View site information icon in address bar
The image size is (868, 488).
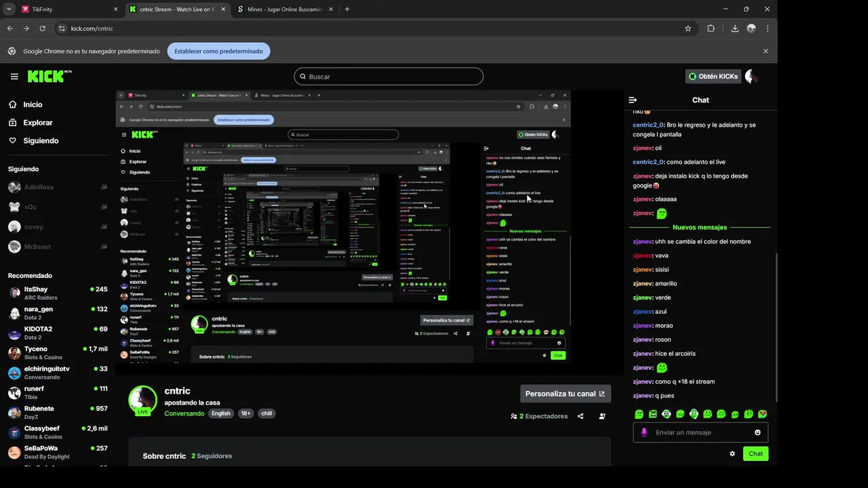click(62, 28)
